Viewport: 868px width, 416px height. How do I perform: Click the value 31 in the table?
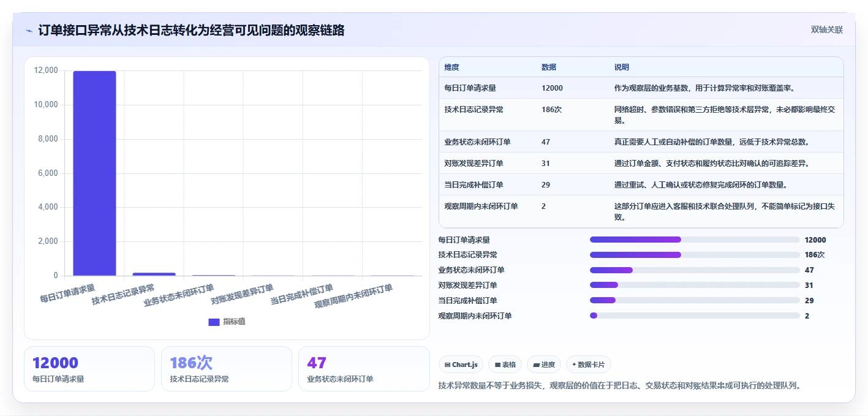pyautogui.click(x=546, y=164)
